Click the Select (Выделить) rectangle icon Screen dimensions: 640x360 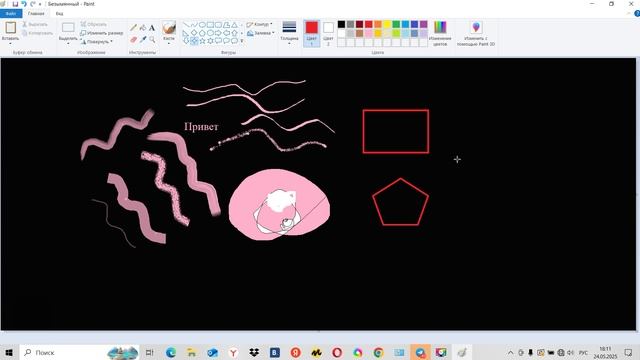[x=68, y=27]
